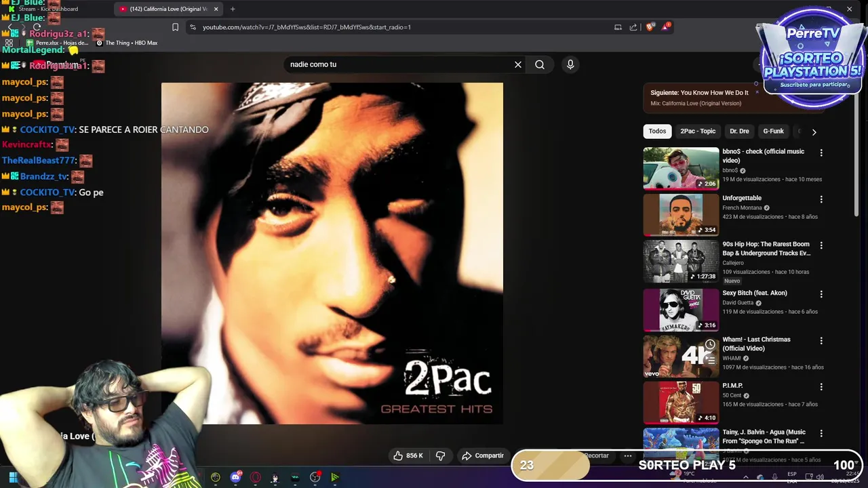Clear the YouTube search text with the X
Viewport: 868px width, 488px height.
[518, 64]
